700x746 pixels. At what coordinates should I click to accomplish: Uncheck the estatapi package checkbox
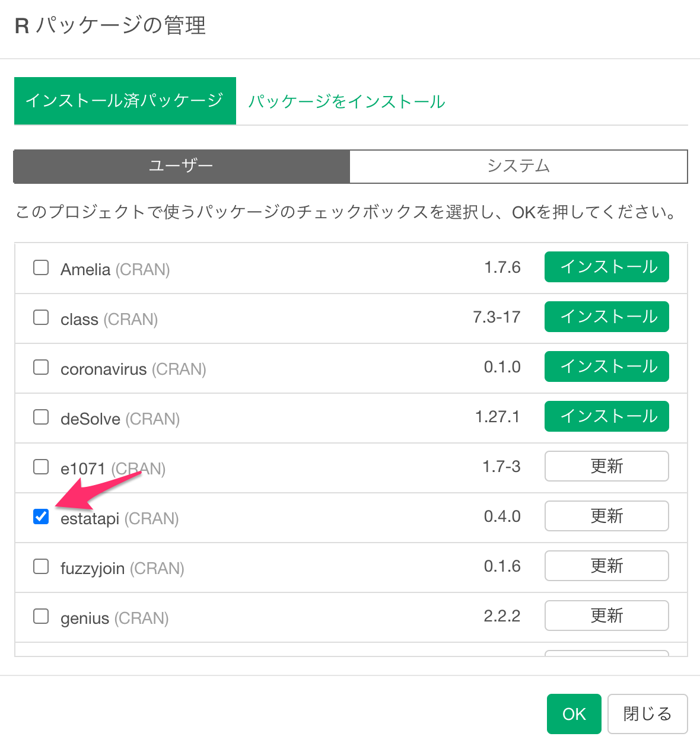tap(41, 517)
